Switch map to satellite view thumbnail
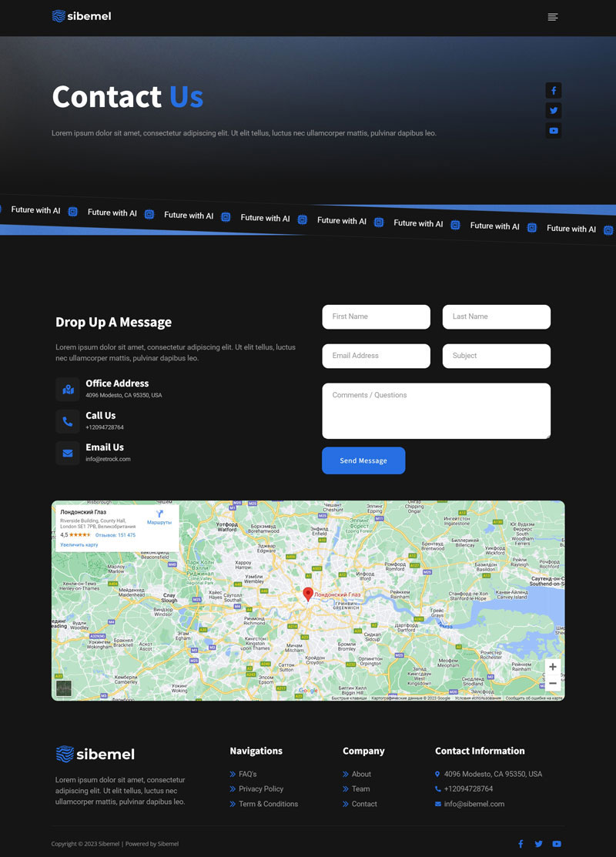 (x=64, y=688)
